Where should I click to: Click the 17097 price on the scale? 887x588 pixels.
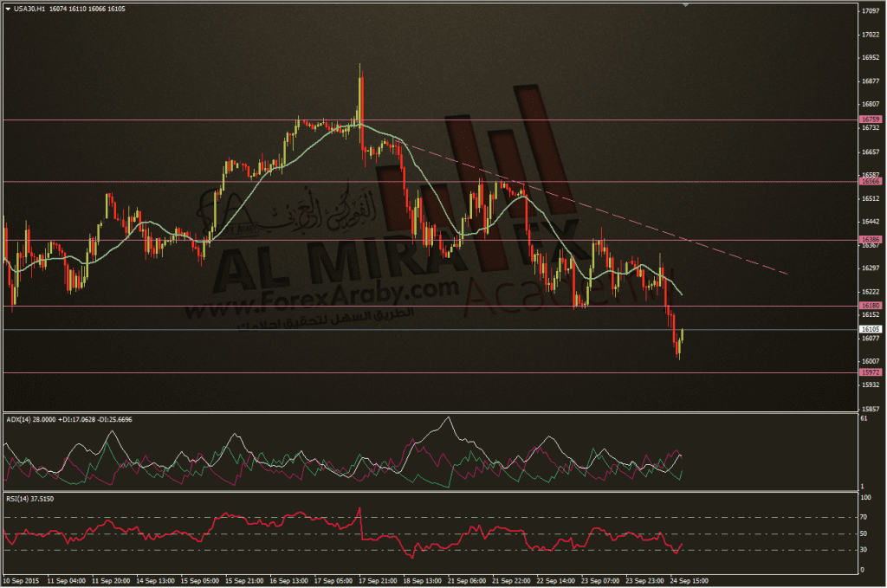point(870,10)
